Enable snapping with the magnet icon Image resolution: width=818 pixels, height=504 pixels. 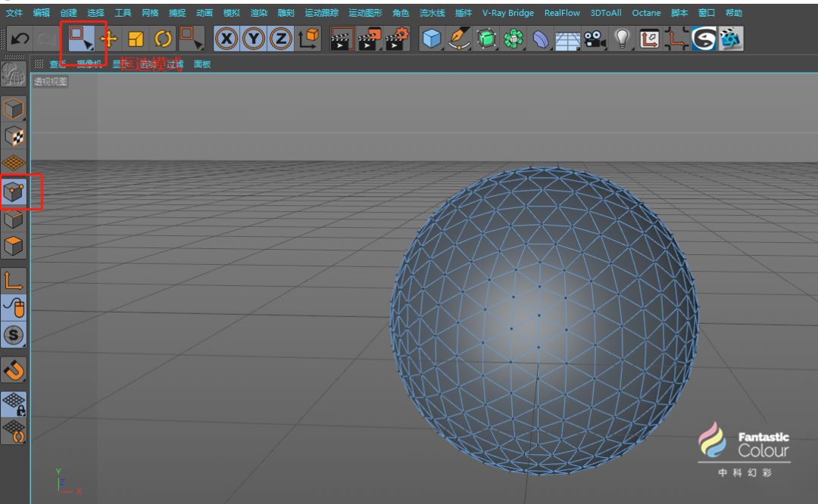pyautogui.click(x=14, y=370)
